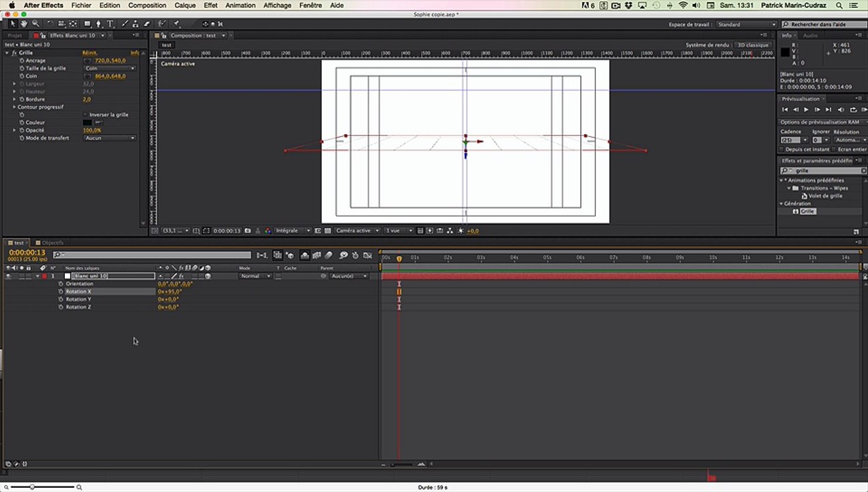Click 3D classique renderer button

753,45
